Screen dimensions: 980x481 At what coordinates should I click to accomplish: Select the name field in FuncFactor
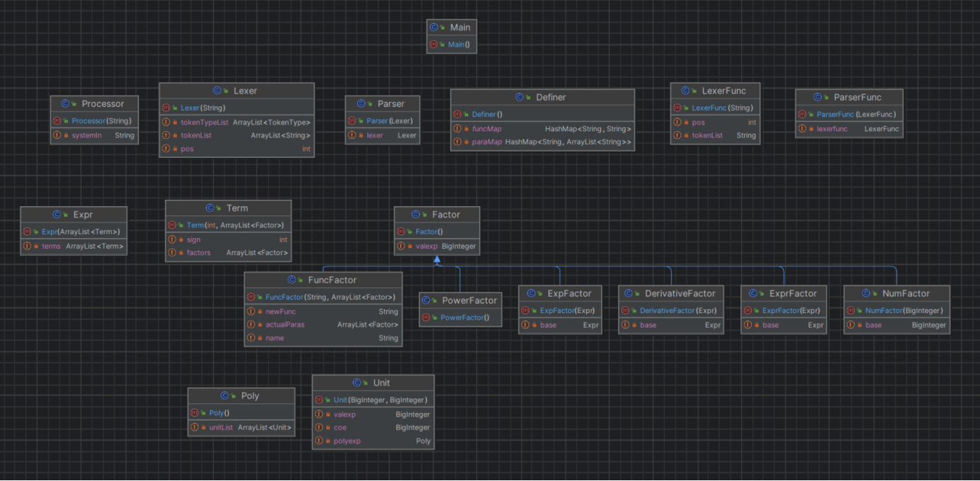323,338
